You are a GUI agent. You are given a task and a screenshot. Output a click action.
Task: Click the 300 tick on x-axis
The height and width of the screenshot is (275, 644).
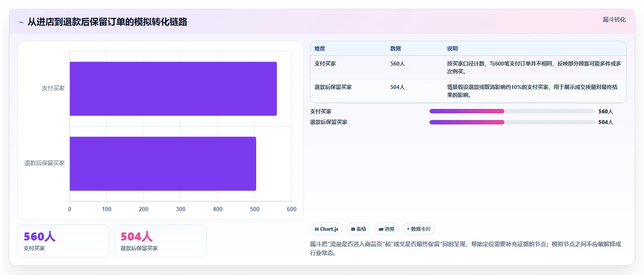180,209
